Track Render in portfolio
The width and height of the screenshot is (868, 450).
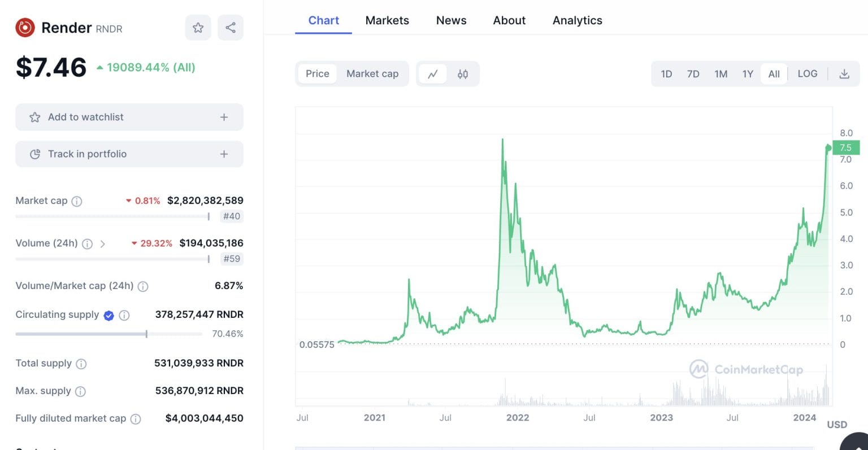pyautogui.click(x=129, y=154)
